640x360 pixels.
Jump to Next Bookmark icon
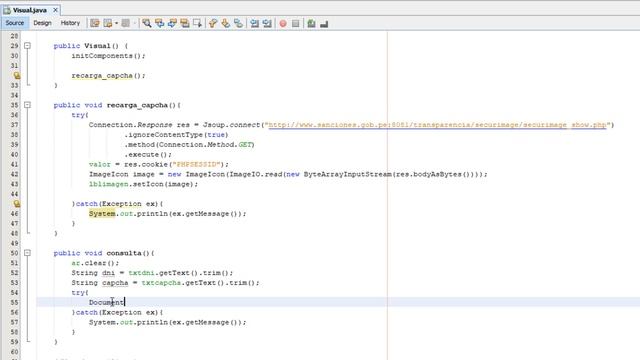tap(226, 23)
